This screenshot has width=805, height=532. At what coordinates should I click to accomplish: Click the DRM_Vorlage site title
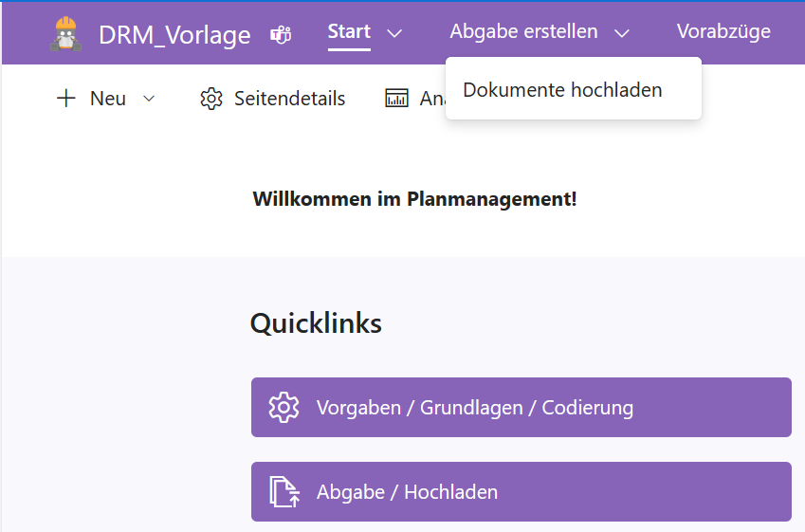(x=174, y=35)
